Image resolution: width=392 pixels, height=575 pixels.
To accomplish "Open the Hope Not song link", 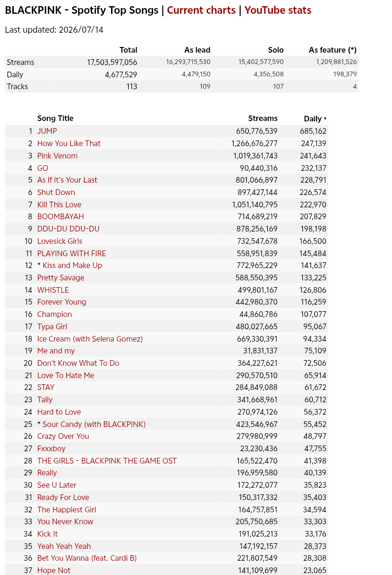I will tap(54, 570).
